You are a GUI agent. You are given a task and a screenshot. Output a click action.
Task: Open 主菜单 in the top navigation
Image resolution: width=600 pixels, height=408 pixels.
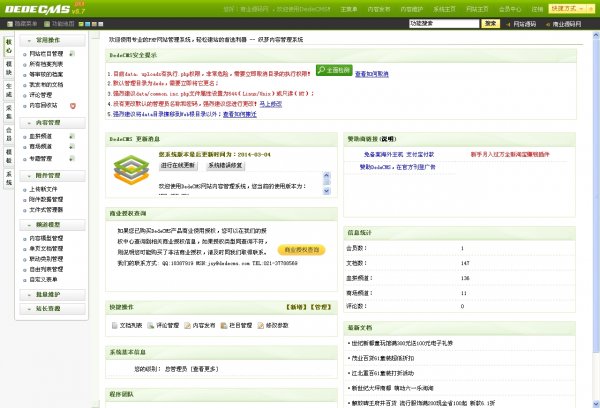(x=349, y=9)
